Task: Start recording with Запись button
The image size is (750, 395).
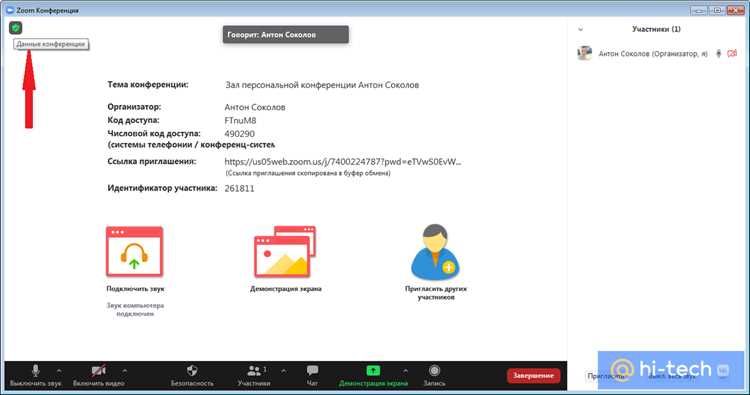Action: (434, 375)
